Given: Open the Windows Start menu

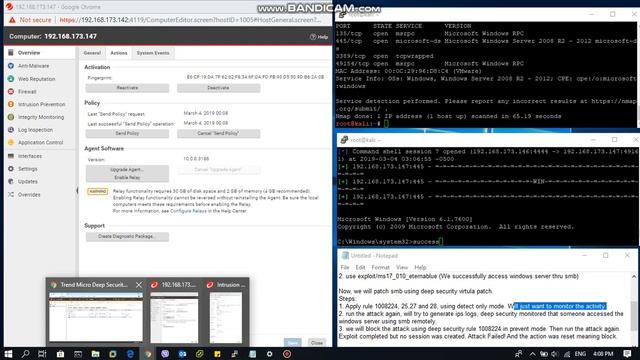Looking at the screenshot, I should click(8, 354).
